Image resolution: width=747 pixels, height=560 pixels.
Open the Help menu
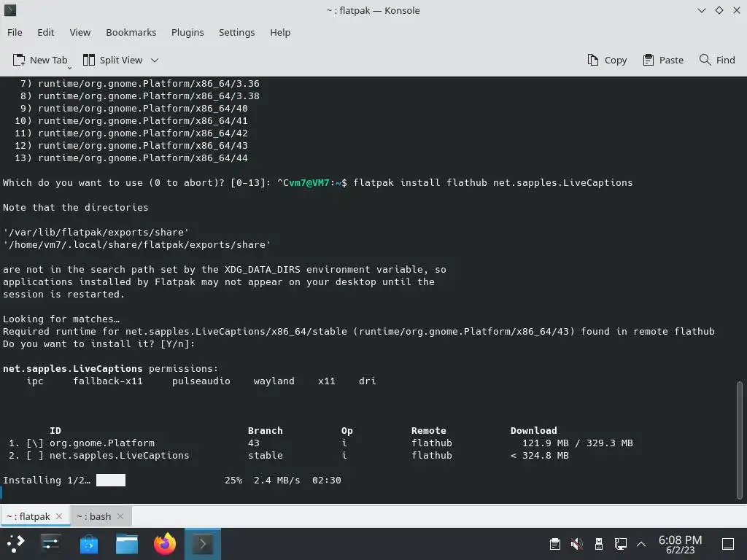point(280,32)
